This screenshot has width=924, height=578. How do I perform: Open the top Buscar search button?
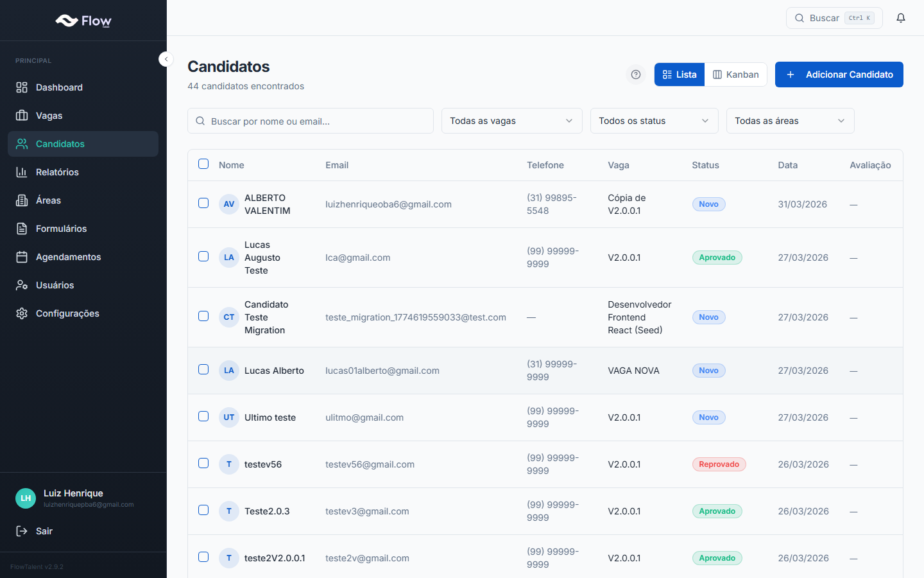click(834, 18)
